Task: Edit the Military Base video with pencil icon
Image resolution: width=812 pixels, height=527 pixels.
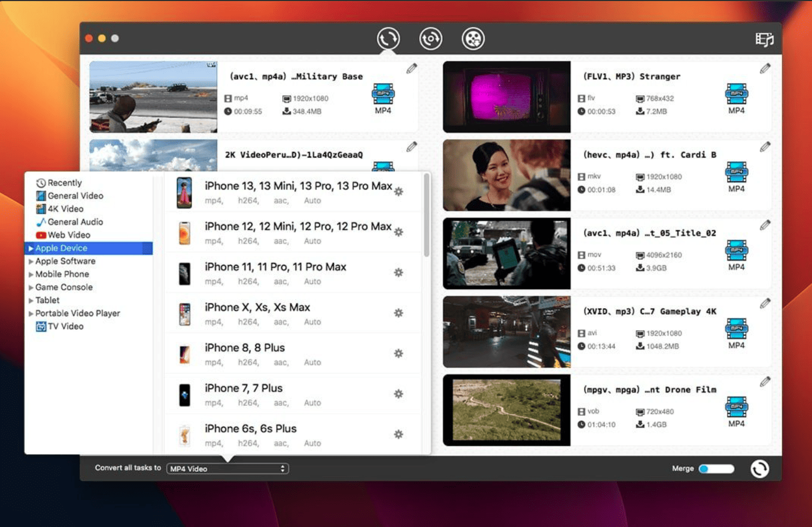Action: pos(412,69)
